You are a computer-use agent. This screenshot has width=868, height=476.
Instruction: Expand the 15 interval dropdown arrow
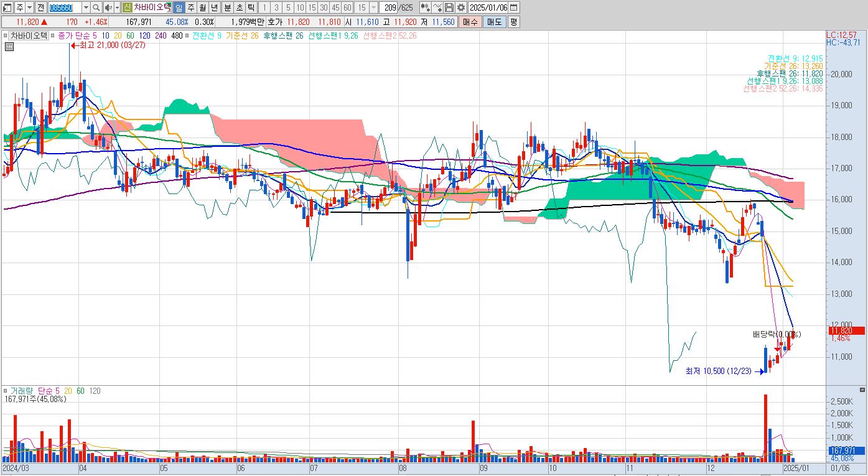(x=373, y=7)
